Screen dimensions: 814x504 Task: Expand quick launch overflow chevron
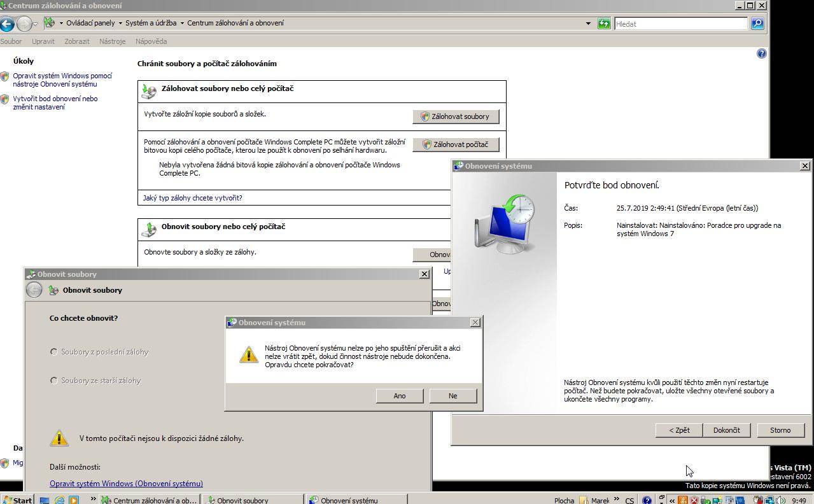click(93, 500)
